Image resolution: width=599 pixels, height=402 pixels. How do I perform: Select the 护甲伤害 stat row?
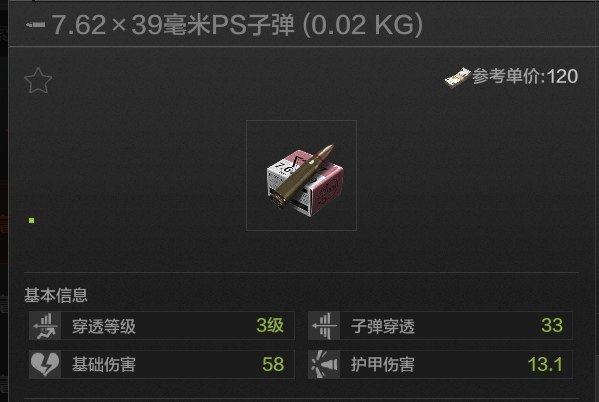click(440, 364)
